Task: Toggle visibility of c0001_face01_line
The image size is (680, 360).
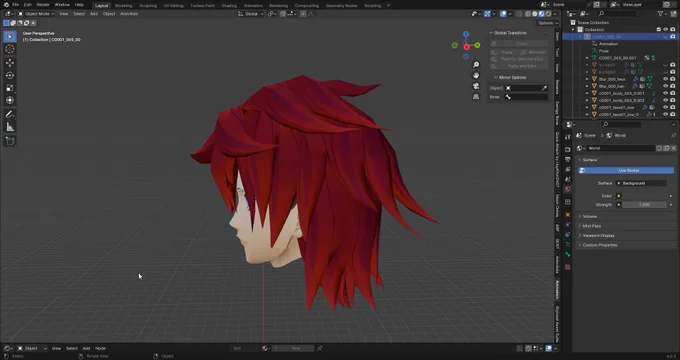Action: (666, 107)
